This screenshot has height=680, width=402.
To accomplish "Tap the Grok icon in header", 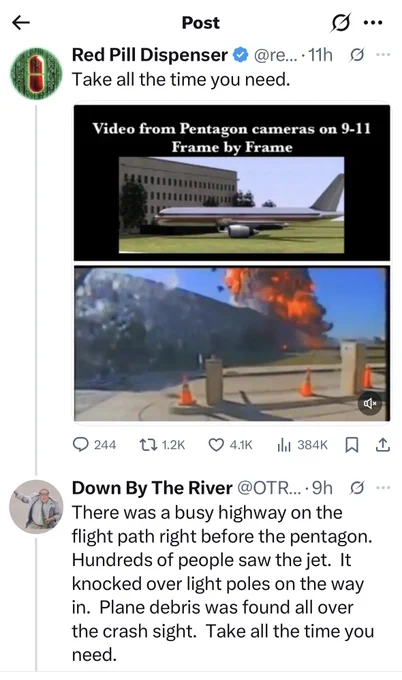I will pos(340,23).
